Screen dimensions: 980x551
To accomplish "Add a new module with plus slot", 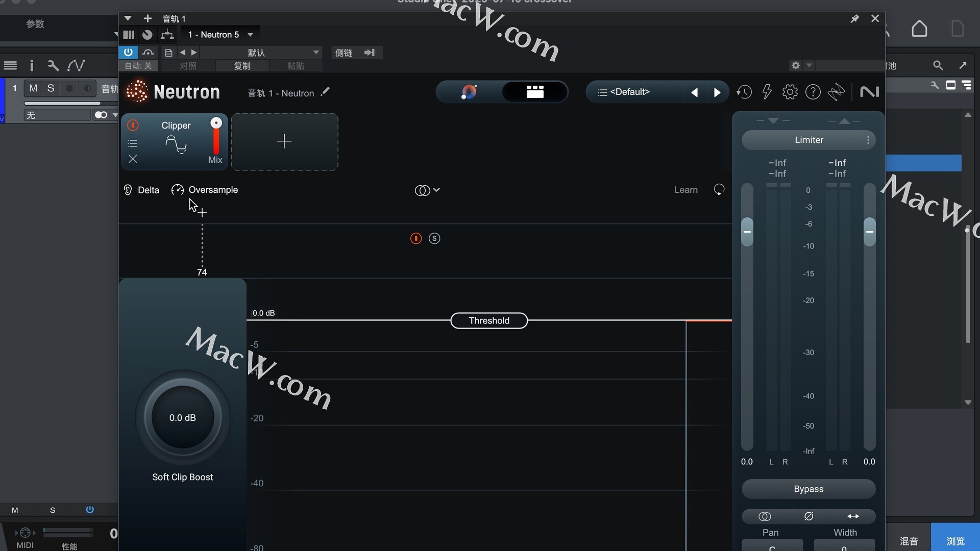I will click(284, 141).
